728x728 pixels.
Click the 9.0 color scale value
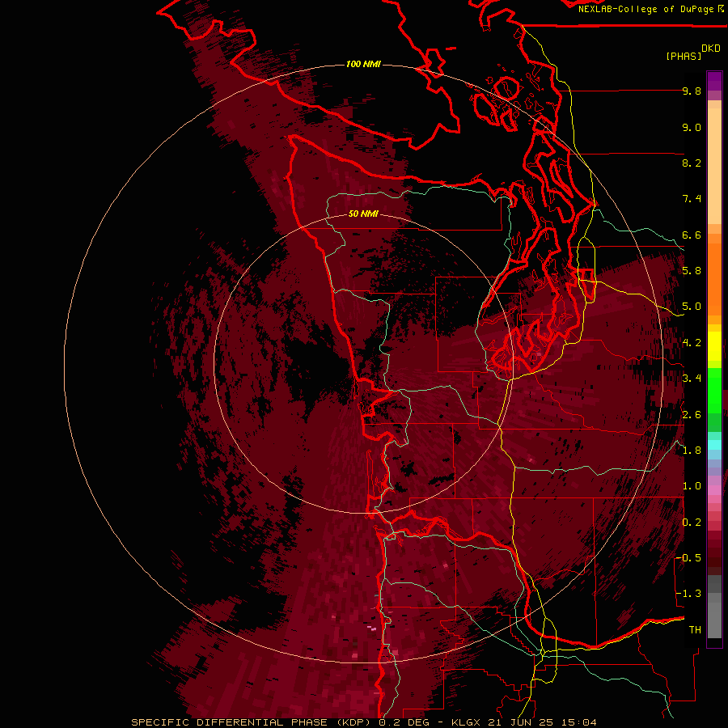pos(692,127)
